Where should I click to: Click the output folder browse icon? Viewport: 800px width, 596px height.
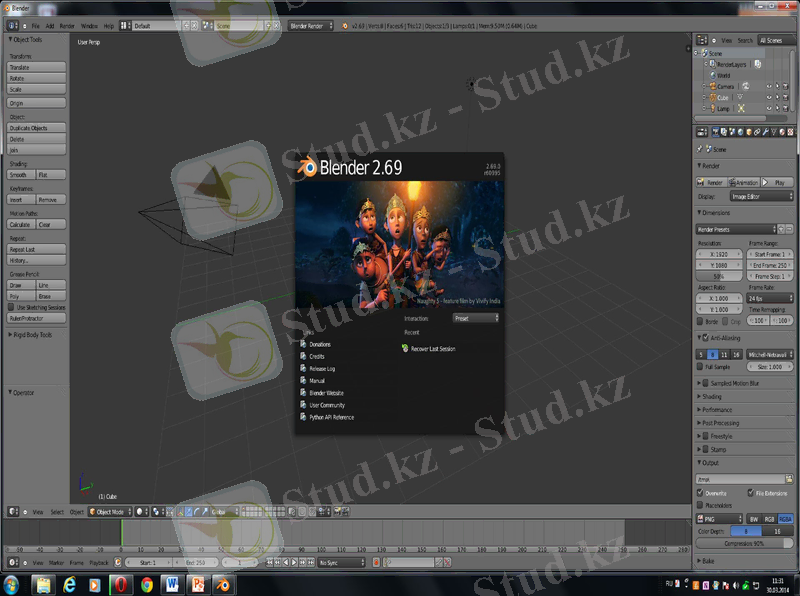click(791, 479)
